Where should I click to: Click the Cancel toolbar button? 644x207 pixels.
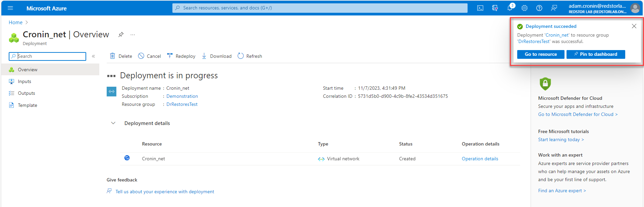pyautogui.click(x=150, y=56)
